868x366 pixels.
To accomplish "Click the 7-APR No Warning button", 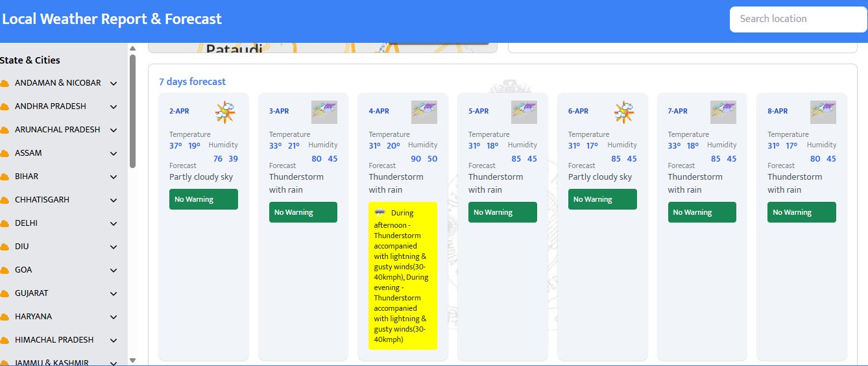I will (x=702, y=212).
